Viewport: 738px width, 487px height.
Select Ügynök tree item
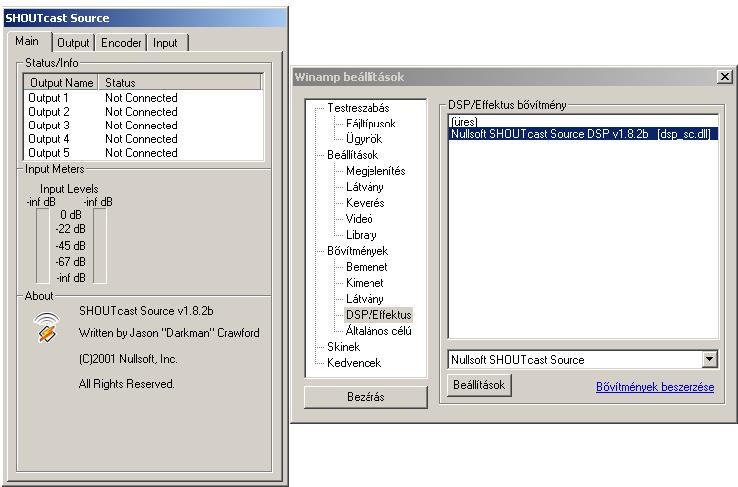pos(364,139)
